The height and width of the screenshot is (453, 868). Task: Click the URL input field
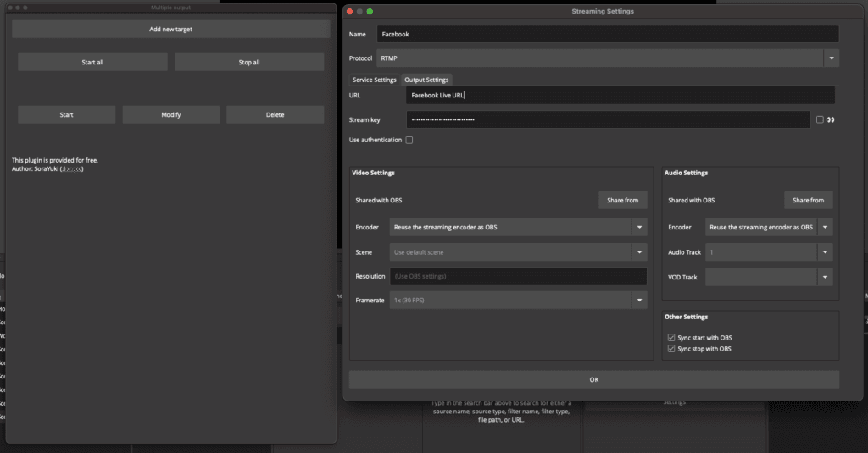tap(620, 95)
